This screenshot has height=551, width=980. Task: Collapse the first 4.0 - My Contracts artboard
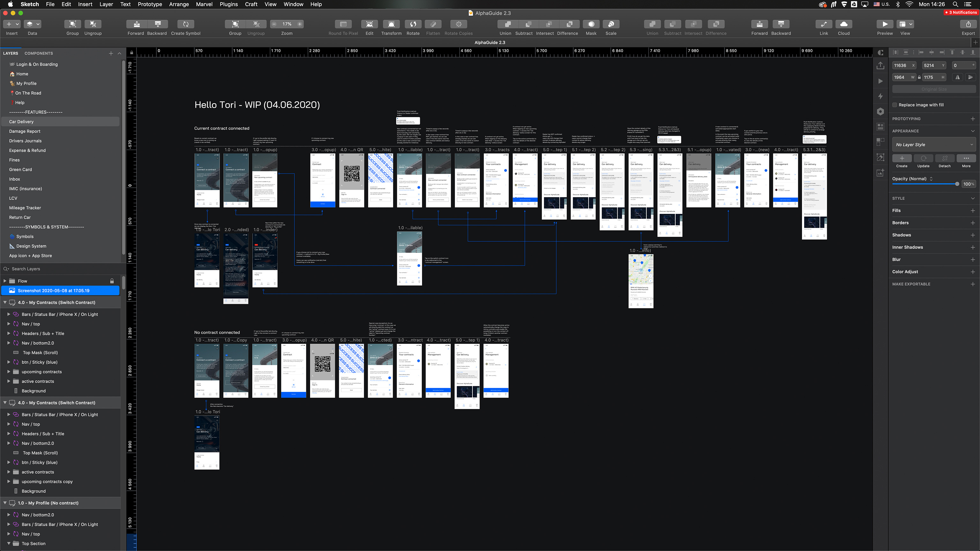pos(5,303)
